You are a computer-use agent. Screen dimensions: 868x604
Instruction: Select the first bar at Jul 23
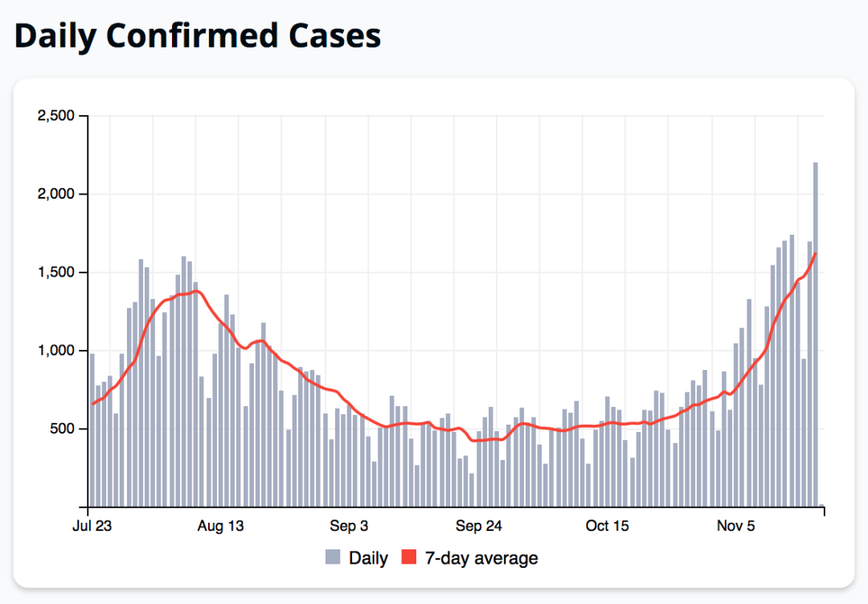tap(92, 430)
